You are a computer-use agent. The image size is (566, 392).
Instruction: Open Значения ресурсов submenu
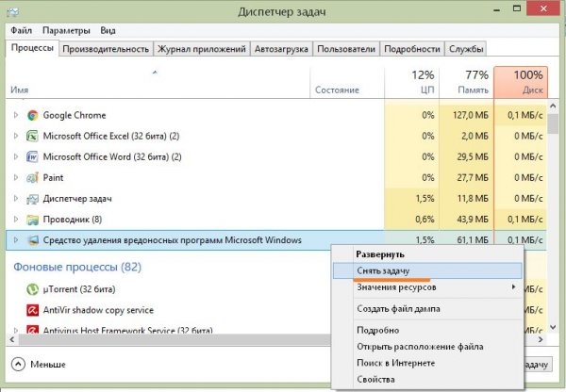[394, 286]
